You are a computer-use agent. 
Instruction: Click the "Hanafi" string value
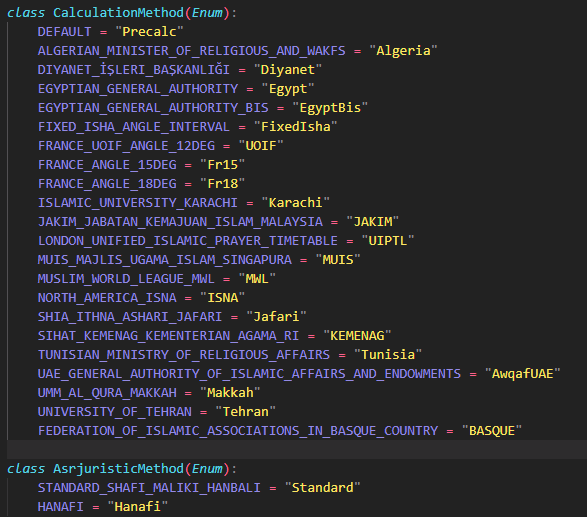(x=138, y=507)
